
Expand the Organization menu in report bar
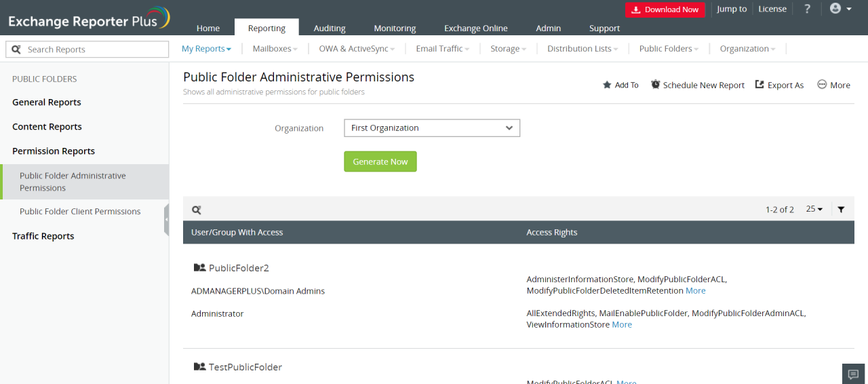pyautogui.click(x=749, y=49)
